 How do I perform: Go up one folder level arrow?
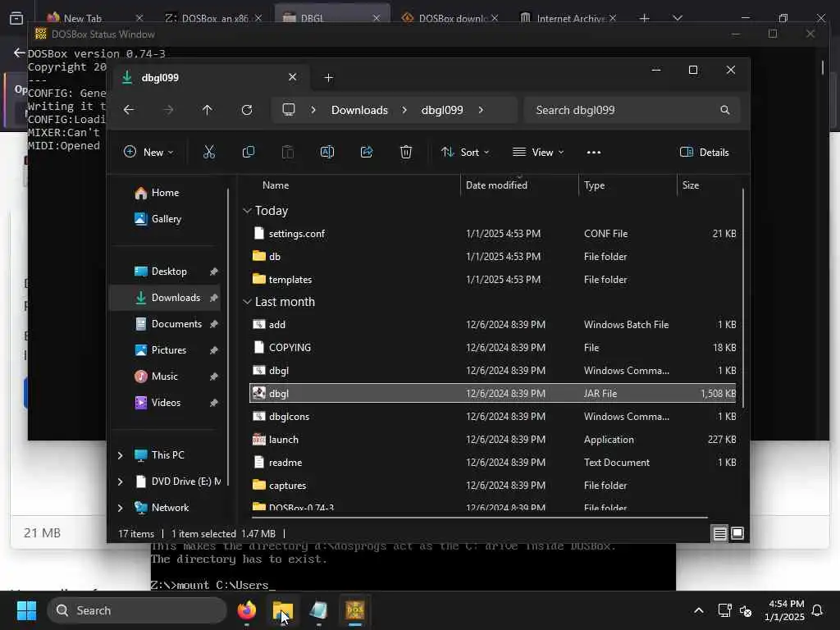click(208, 110)
